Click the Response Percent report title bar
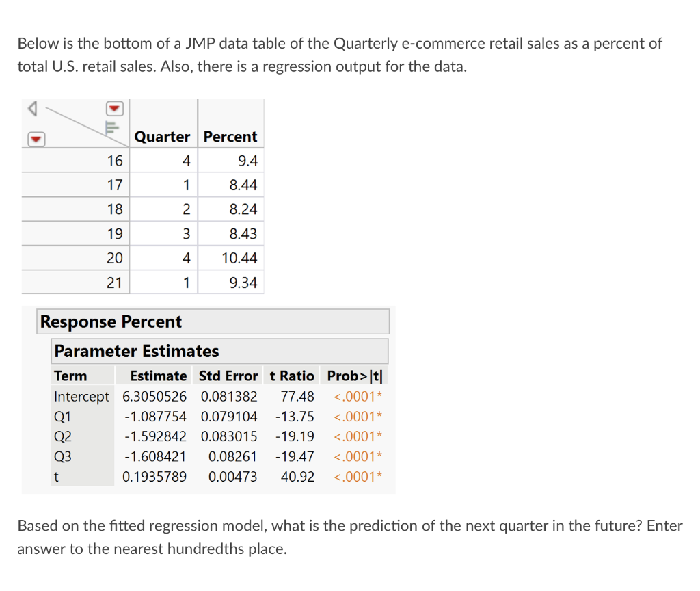Image resolution: width=700 pixels, height=591 pixels. click(x=111, y=321)
